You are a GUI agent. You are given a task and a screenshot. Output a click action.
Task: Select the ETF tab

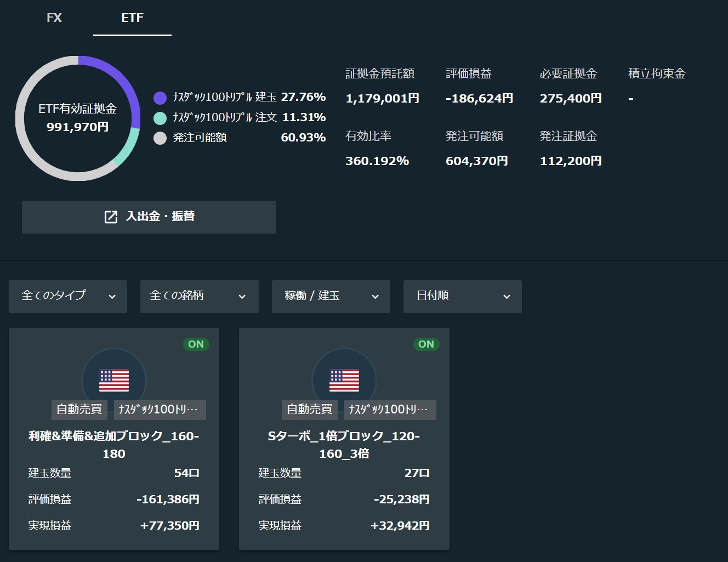[x=132, y=18]
